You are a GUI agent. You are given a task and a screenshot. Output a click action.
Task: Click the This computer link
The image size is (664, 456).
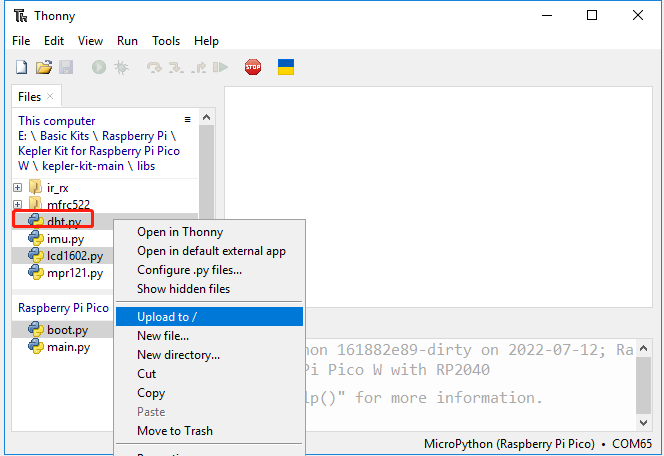coord(57,121)
